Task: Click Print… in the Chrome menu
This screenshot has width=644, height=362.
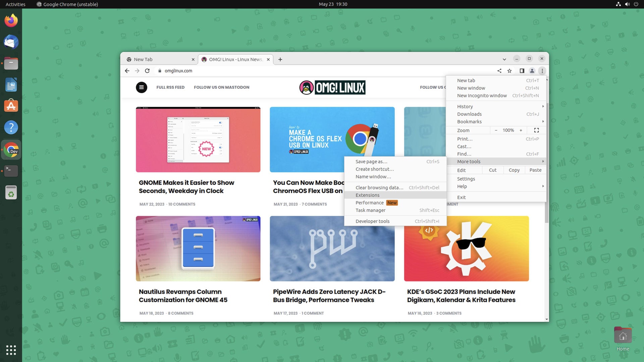Action: point(496,139)
